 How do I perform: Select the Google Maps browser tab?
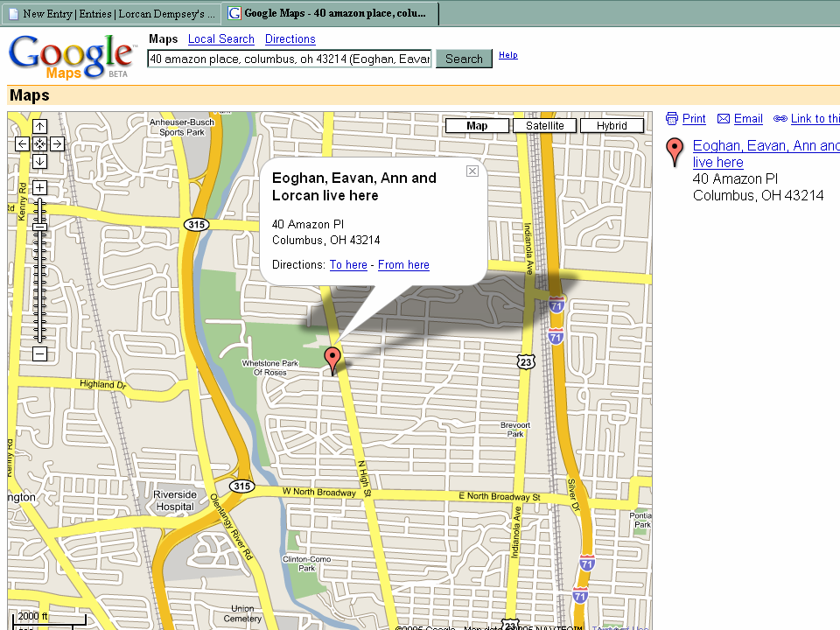330,13
